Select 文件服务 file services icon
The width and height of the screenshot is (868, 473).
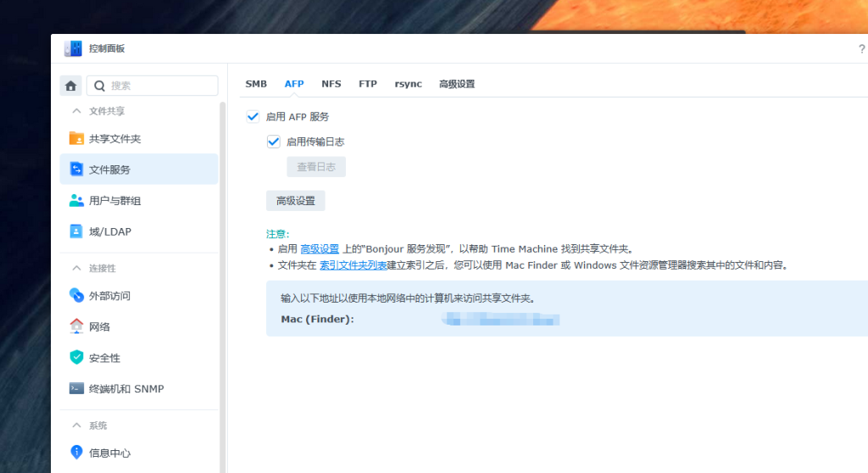tap(77, 170)
